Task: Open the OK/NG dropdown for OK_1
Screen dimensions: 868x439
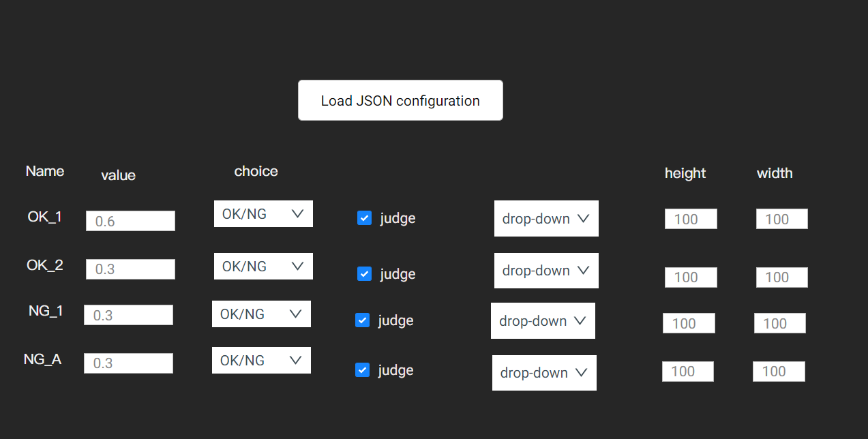Action: pos(263,213)
